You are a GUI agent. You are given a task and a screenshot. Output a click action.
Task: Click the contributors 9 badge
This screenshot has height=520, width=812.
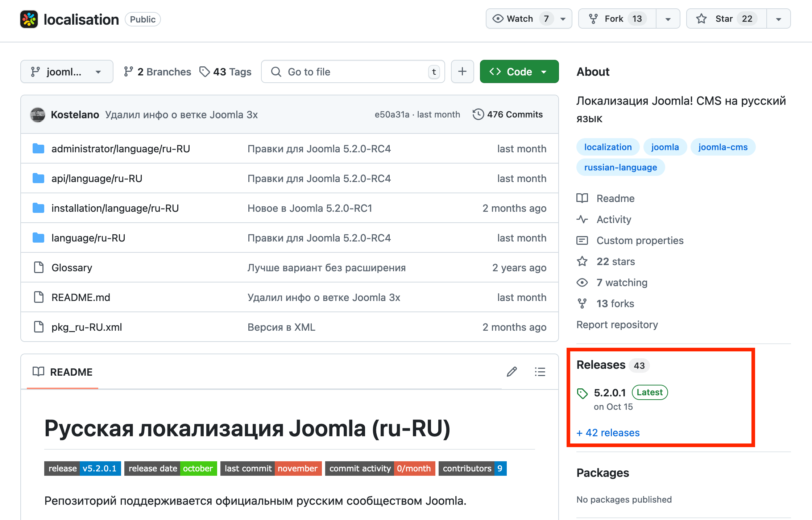pyautogui.click(x=473, y=469)
